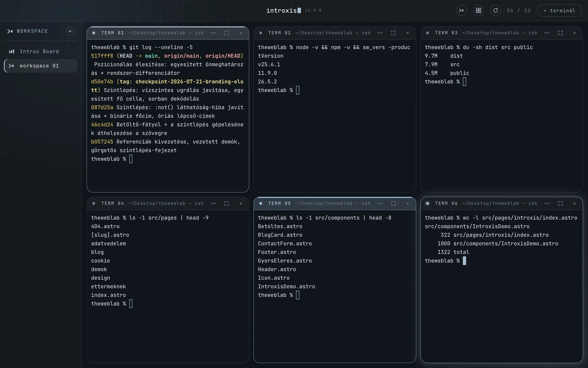The height and width of the screenshot is (368, 588).
Task: Click 'GyorsEleres.astro' in TERM 05 output
Action: click(x=285, y=261)
